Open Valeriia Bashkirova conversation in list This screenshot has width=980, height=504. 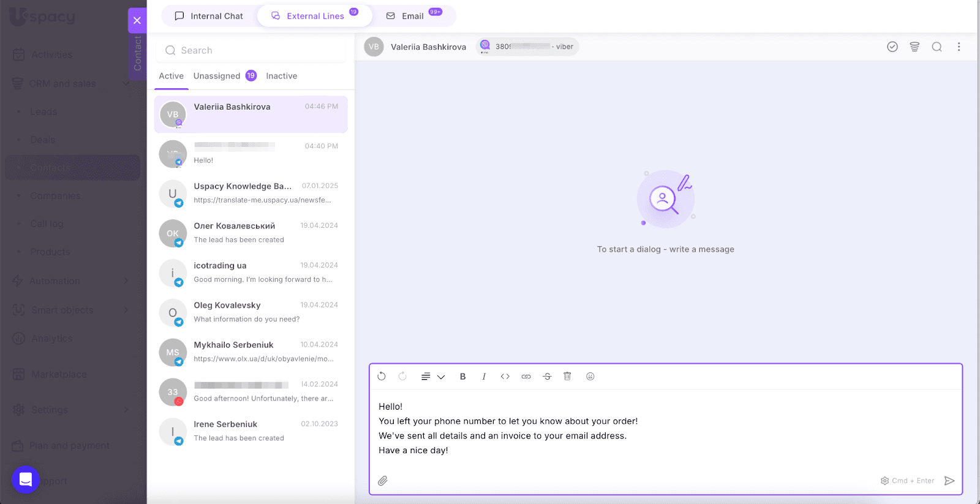(251, 114)
